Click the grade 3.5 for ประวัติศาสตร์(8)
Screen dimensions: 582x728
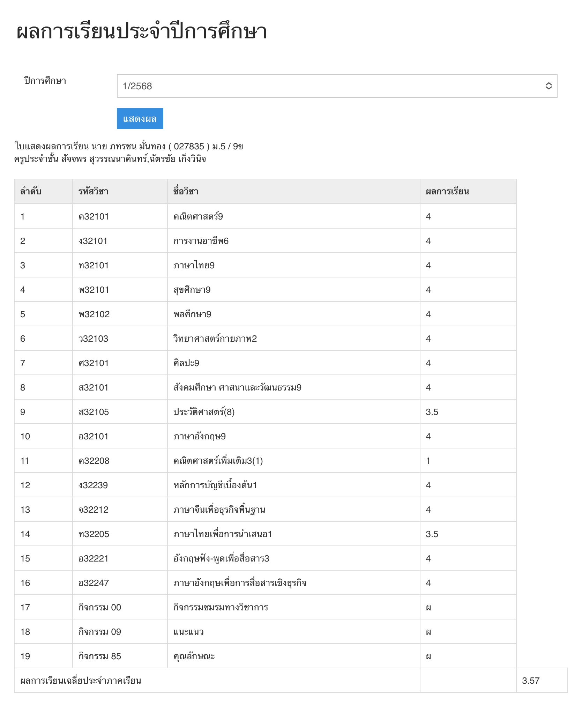coord(432,412)
